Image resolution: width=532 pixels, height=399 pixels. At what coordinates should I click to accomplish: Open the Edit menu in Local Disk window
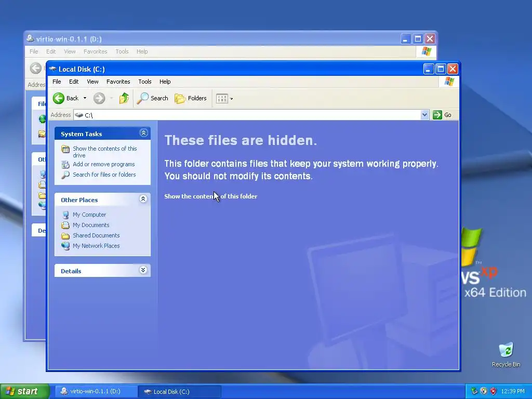click(x=74, y=82)
